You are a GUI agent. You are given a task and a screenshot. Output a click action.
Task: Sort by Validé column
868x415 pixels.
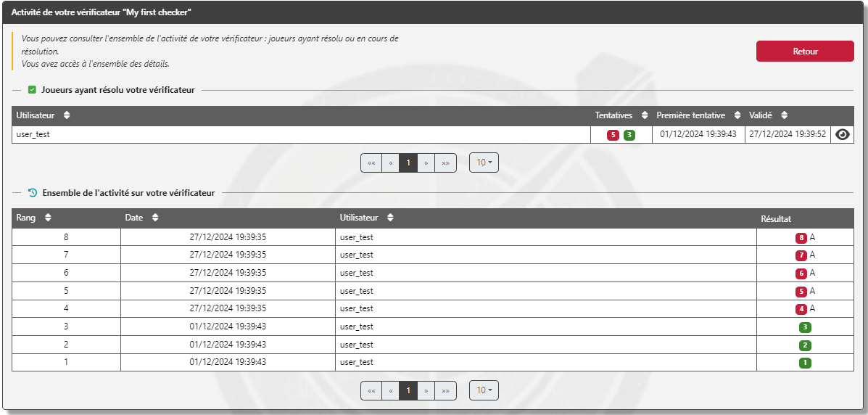click(x=785, y=115)
